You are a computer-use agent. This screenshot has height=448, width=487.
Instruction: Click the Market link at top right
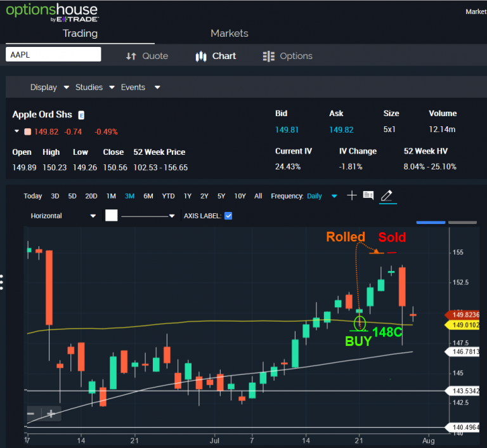[476, 12]
